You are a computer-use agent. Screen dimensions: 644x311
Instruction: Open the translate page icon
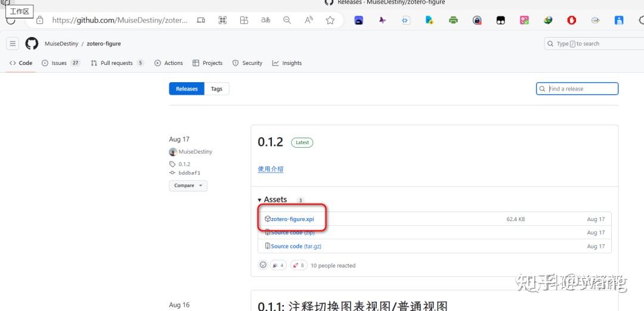coord(266,20)
